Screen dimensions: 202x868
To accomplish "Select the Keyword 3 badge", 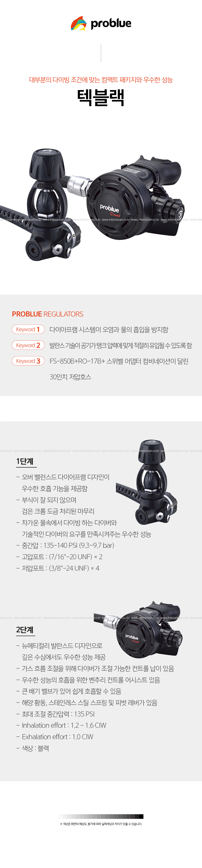I will [x=28, y=361].
